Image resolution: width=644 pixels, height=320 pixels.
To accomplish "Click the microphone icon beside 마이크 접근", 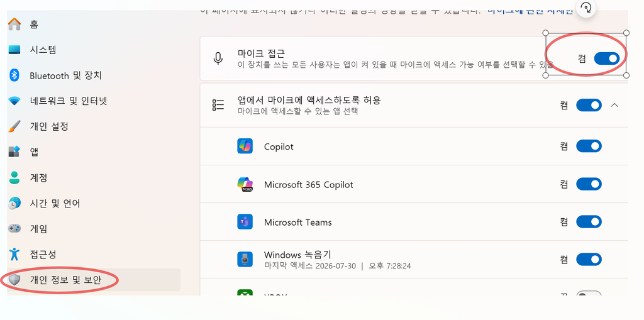I will click(x=218, y=58).
